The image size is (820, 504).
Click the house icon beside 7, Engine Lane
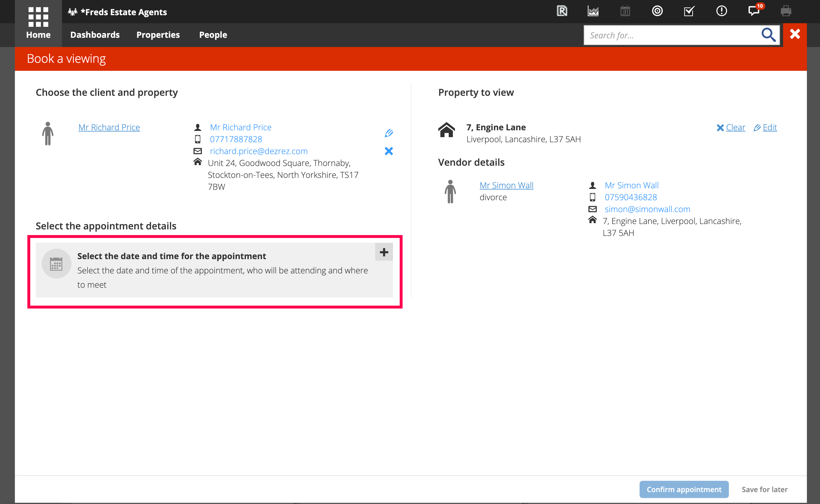[446, 130]
